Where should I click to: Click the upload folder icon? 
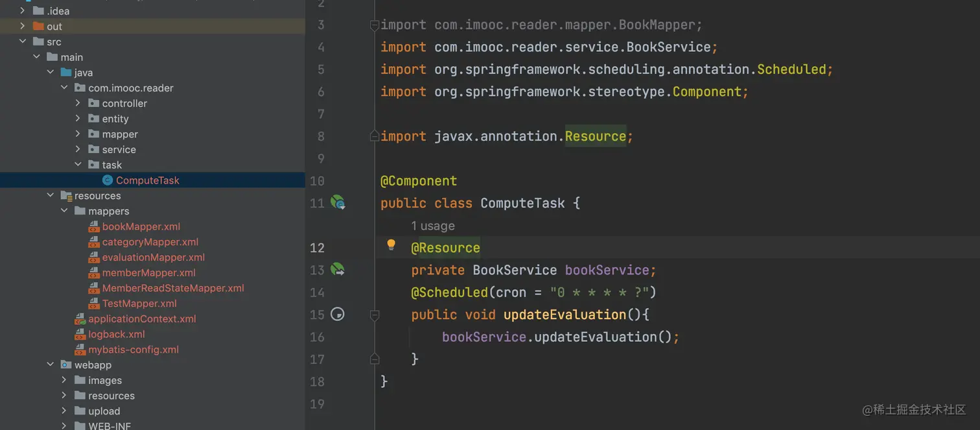click(x=80, y=411)
